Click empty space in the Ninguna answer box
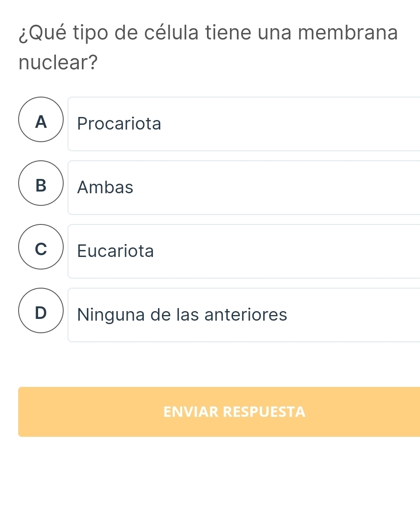This screenshot has width=420, height=510. 355,315
